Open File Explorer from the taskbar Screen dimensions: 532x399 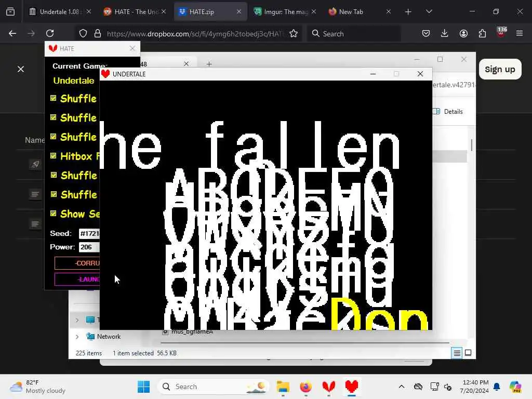click(283, 387)
